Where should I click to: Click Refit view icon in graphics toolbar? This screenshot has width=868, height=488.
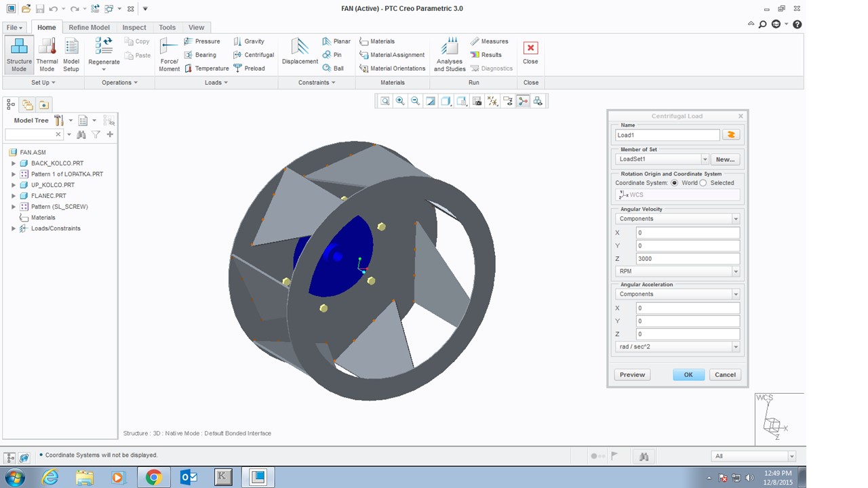[x=385, y=101]
